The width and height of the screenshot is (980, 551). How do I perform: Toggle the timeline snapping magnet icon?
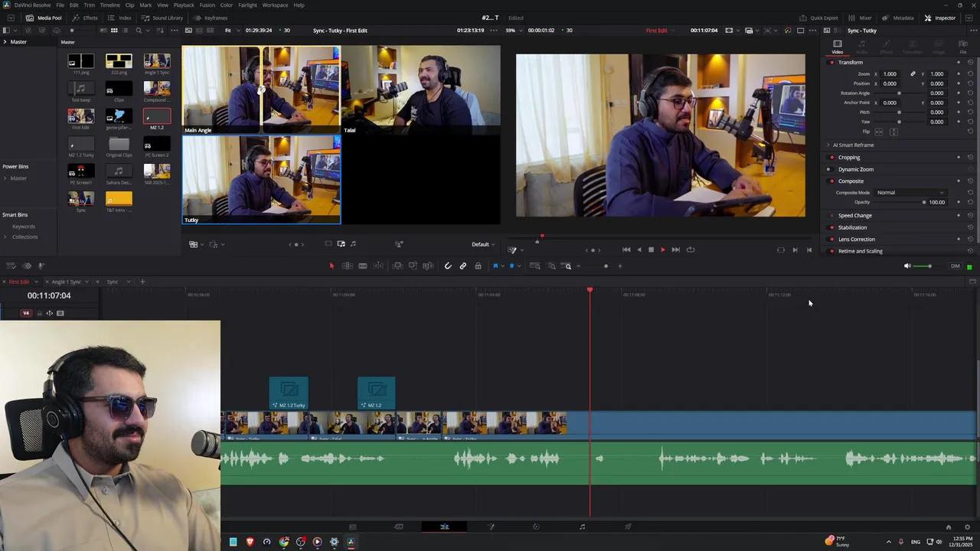(448, 266)
